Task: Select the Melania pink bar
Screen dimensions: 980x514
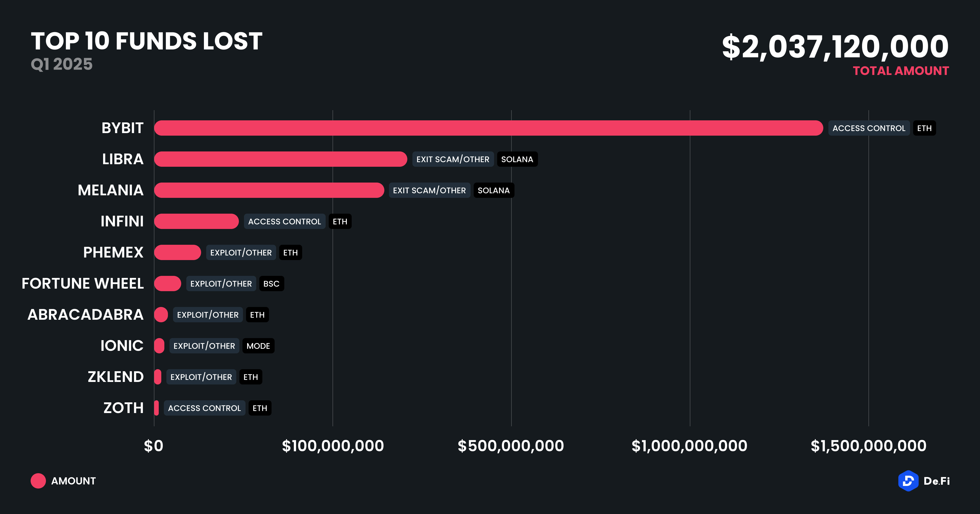Action: click(269, 190)
